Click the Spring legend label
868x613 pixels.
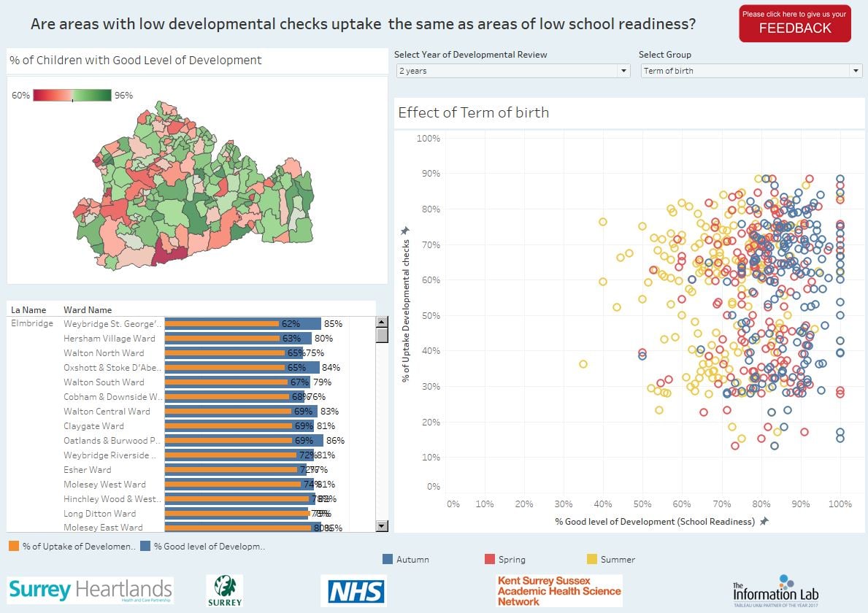tap(512, 559)
